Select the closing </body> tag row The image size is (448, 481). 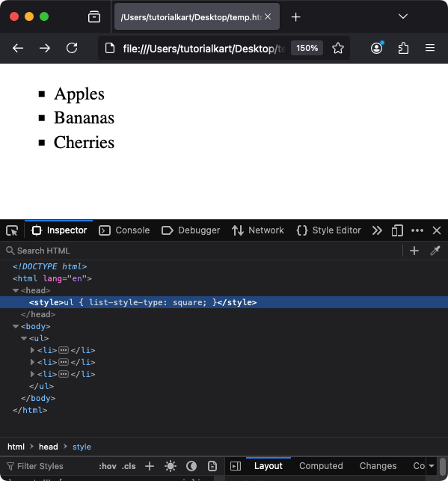click(x=224, y=398)
